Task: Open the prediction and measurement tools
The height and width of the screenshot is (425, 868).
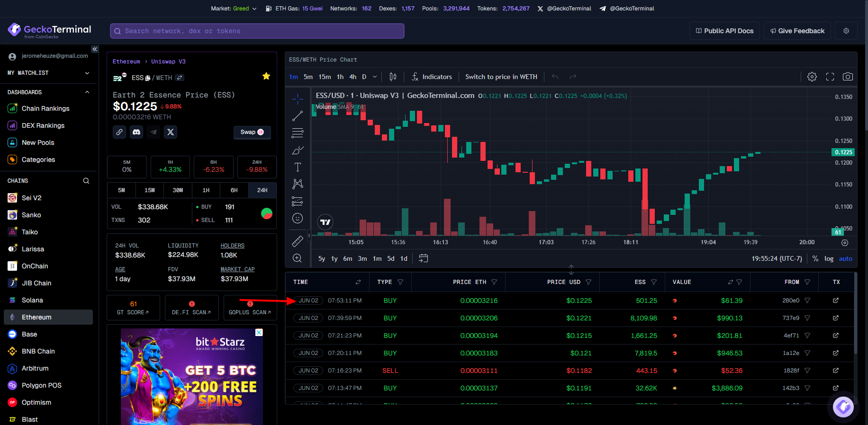Action: (x=298, y=201)
